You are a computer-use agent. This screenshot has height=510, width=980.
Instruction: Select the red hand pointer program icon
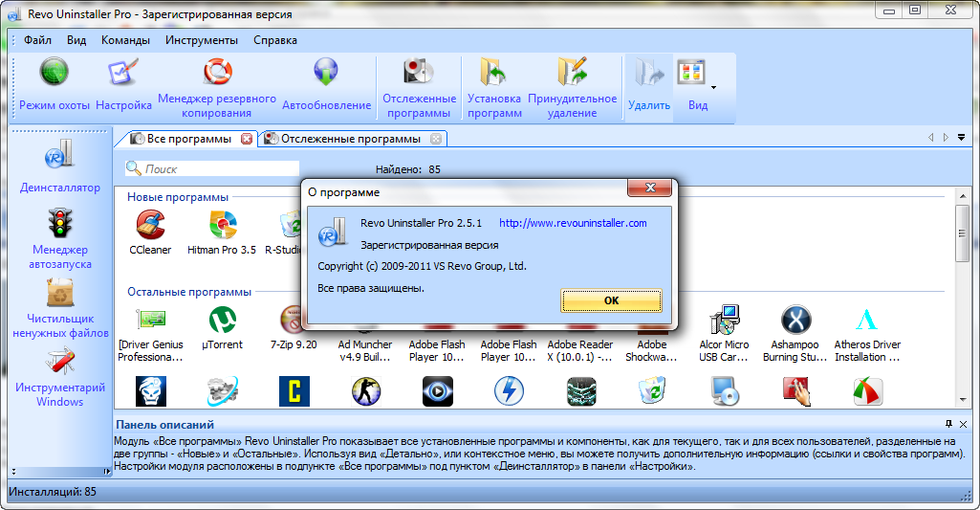point(796,391)
